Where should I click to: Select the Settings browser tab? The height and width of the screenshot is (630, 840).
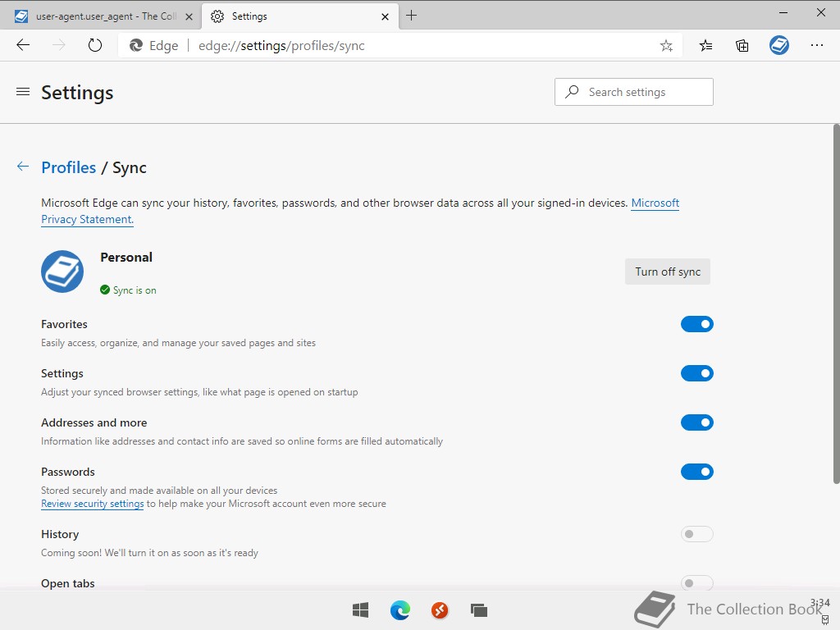[300, 16]
